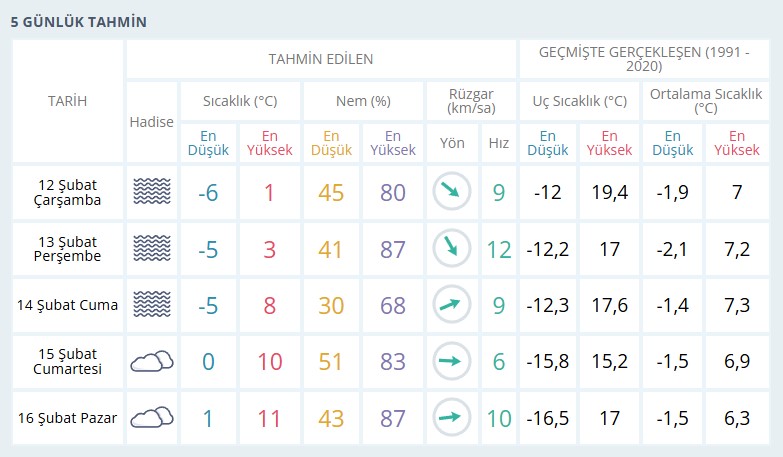Click wind direction arrow for 16 Şubat Pazar
Screen dimensions: 783x457
click(x=451, y=418)
